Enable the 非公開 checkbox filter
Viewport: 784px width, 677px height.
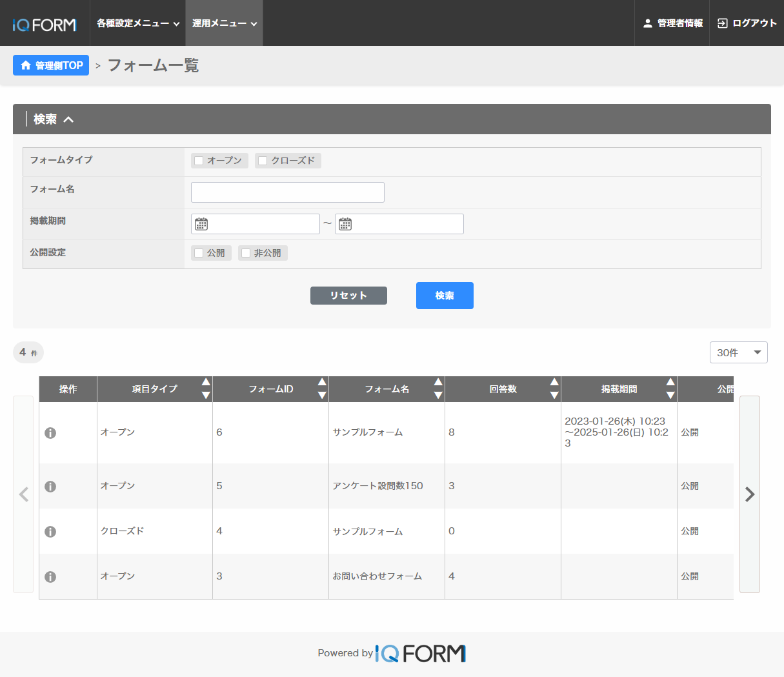246,253
